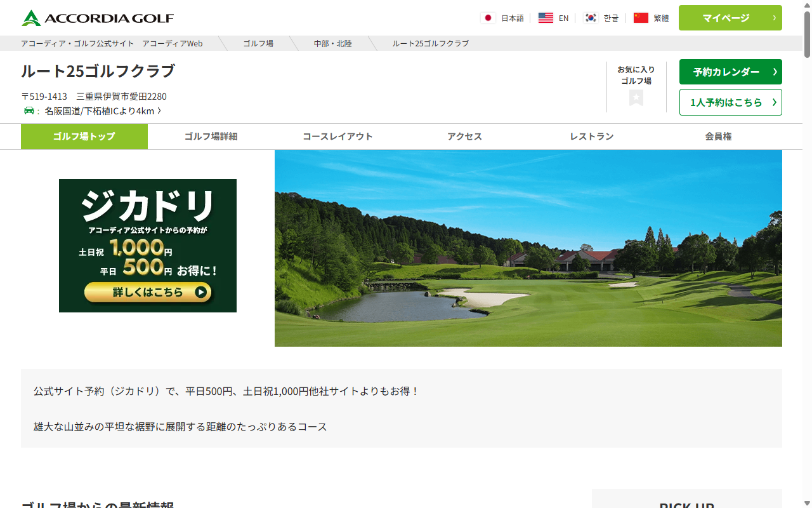Click the arrow on マイページ button

click(x=775, y=18)
